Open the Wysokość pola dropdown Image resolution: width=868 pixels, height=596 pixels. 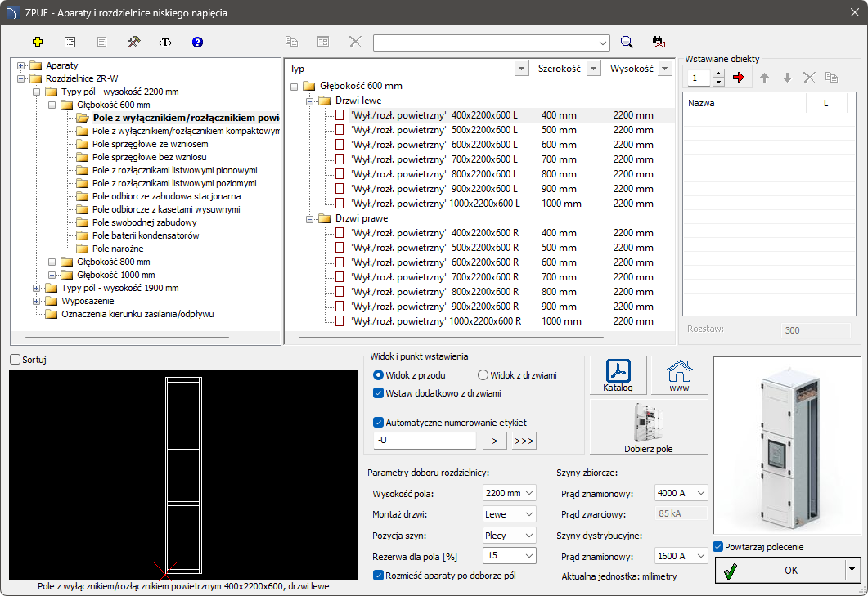pos(510,493)
